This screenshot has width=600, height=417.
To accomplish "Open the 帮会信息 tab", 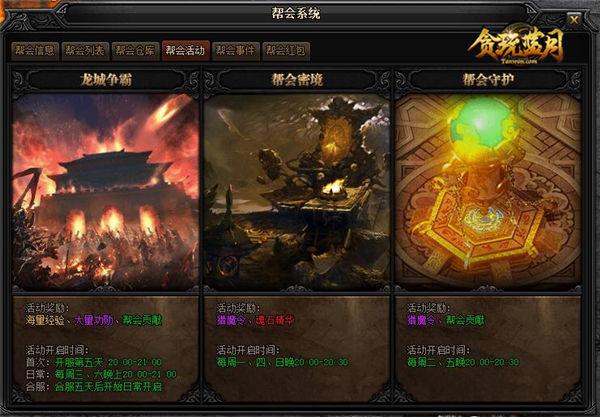I will [x=35, y=50].
